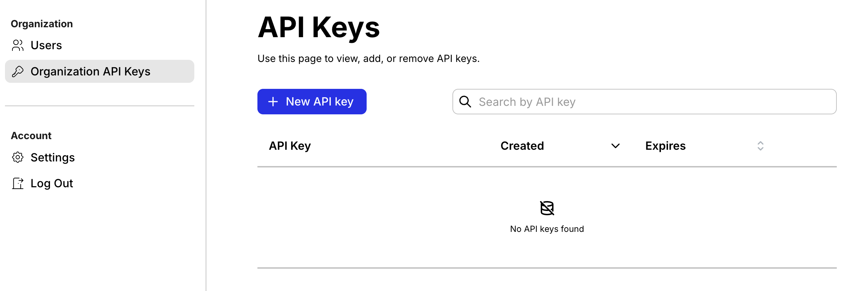Image resolution: width=868 pixels, height=291 pixels.
Task: Navigate to Settings under Account
Action: [x=52, y=158]
